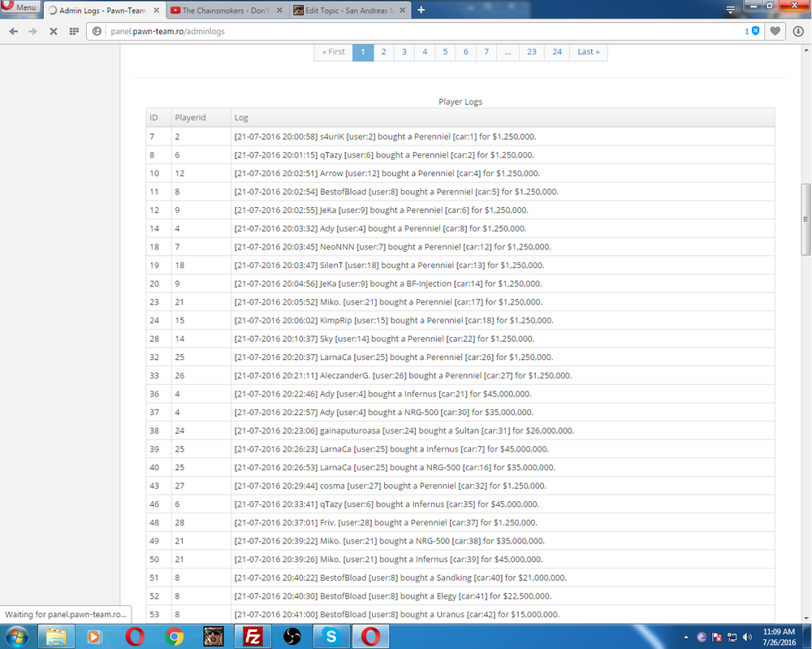
Task: Go to page 6 of the logs
Action: (x=466, y=52)
